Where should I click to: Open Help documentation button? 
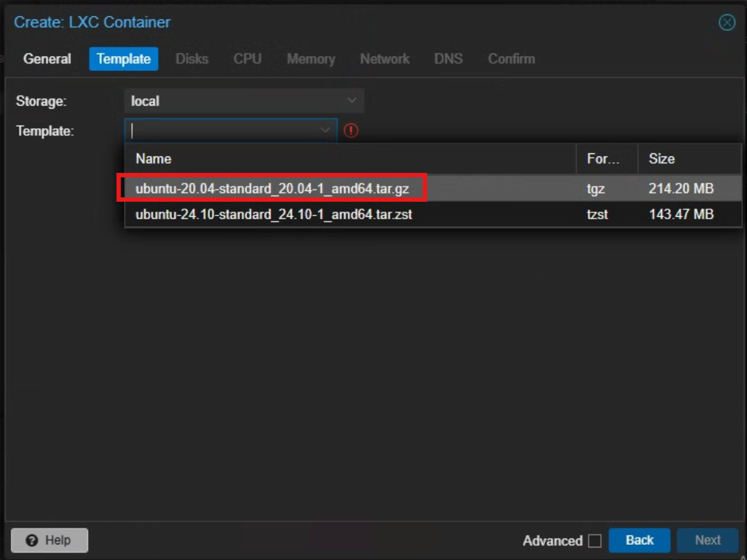coord(50,541)
